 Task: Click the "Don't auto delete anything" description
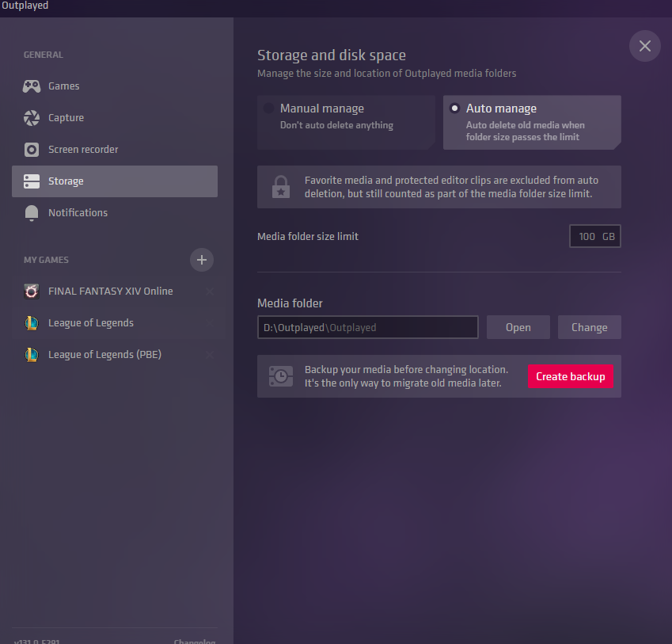pos(336,125)
